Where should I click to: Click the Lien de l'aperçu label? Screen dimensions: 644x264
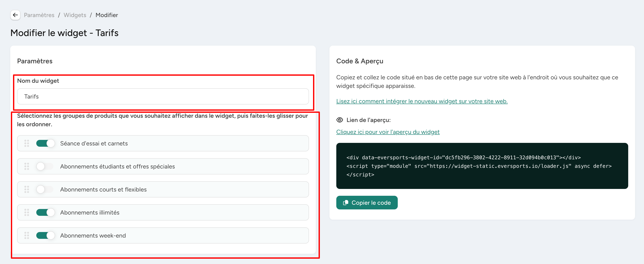[369, 120]
